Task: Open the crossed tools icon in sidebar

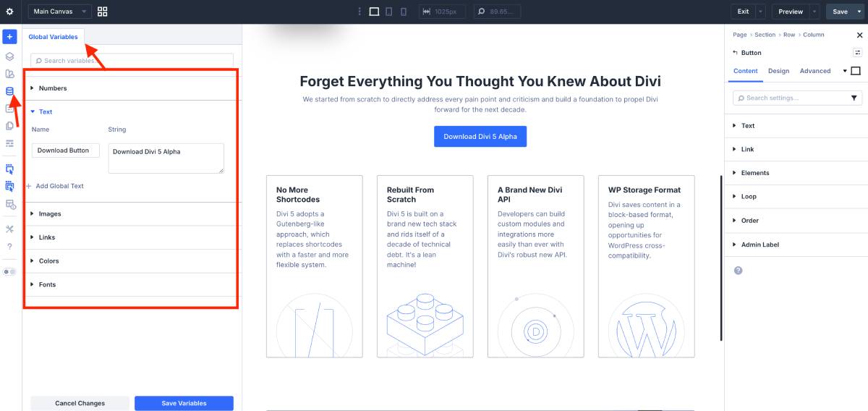Action: pyautogui.click(x=9, y=229)
